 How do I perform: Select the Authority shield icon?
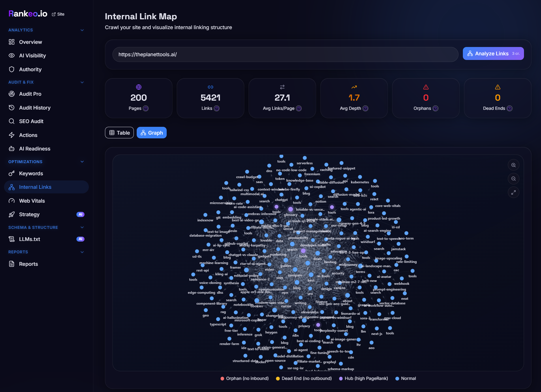click(x=12, y=69)
